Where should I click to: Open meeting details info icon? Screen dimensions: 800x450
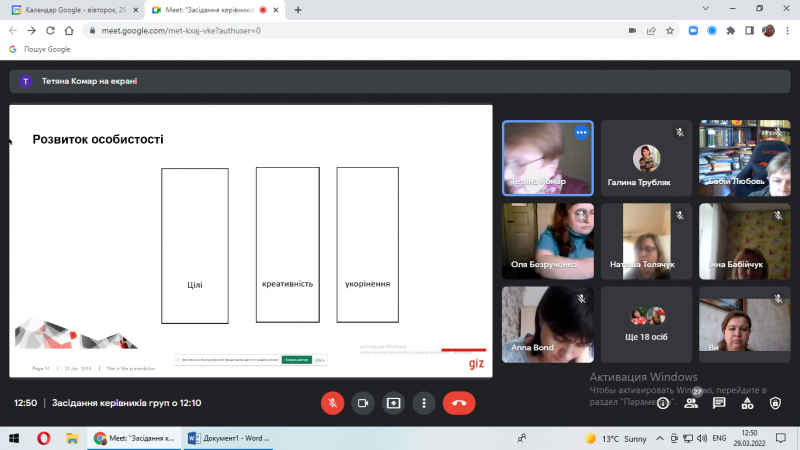[663, 403]
